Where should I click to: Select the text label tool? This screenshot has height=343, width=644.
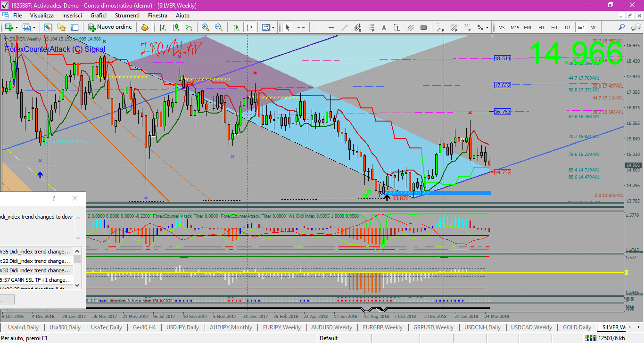(397, 27)
